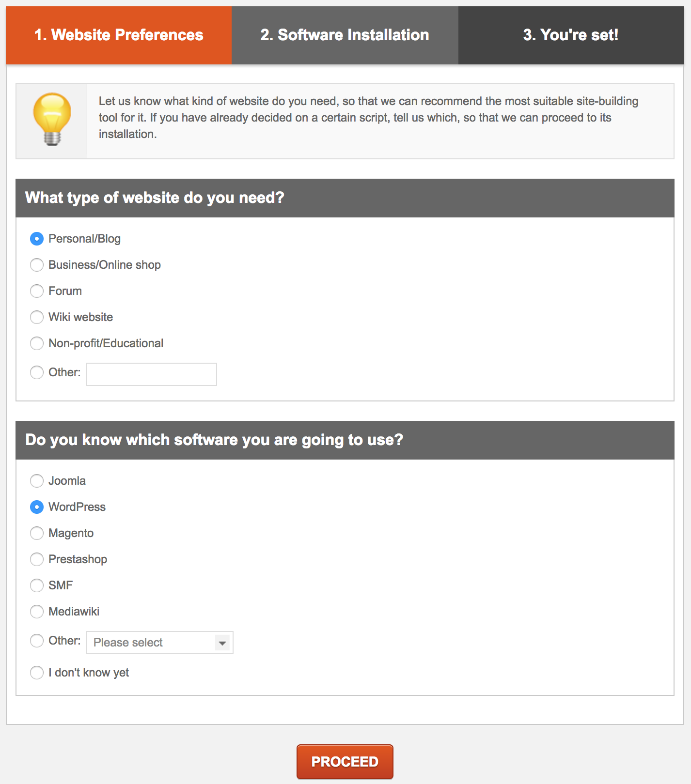Select the Forum website type
This screenshot has height=784, width=691.
point(37,291)
